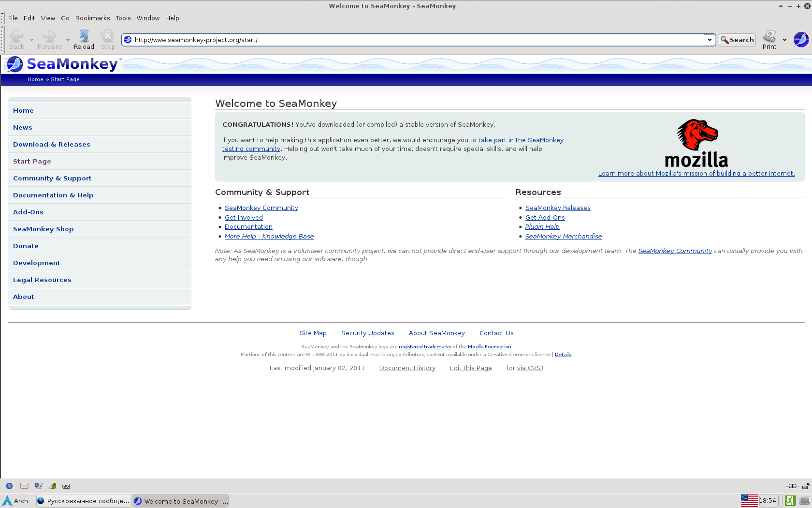Switch to Русскоязычное сообщество taskbar window

click(84, 501)
